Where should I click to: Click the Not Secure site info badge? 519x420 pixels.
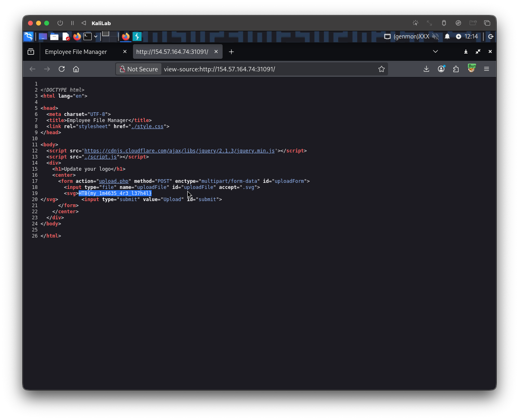[x=139, y=69]
